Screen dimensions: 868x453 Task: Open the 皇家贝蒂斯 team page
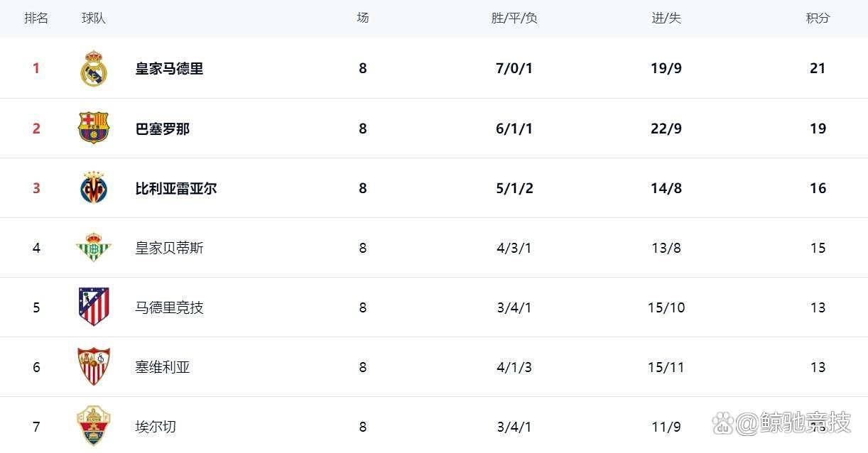click(169, 248)
